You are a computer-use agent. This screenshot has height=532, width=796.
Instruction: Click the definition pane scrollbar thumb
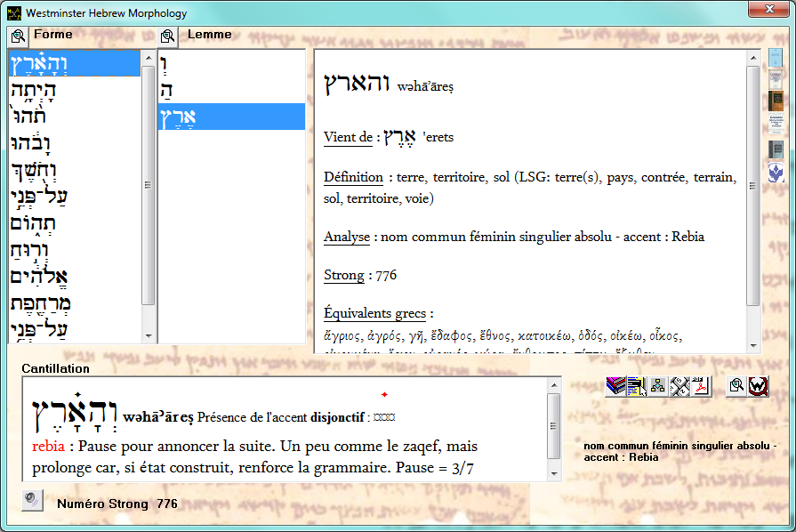[752, 186]
